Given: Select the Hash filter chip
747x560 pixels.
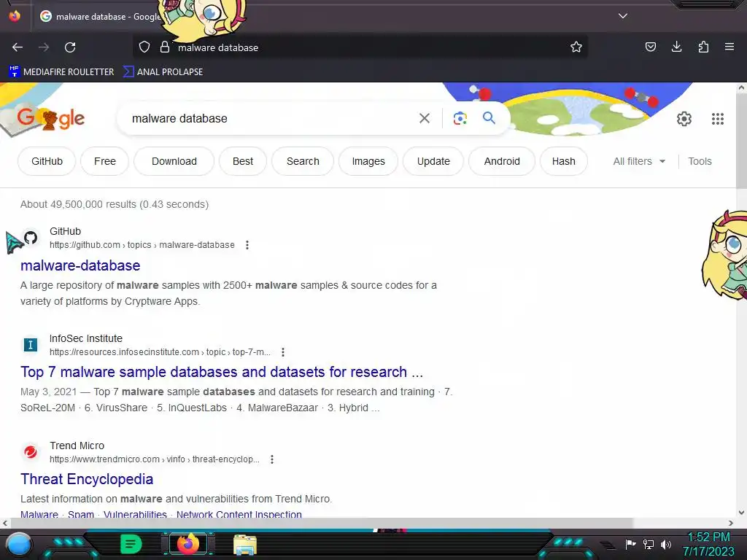Looking at the screenshot, I should click(x=564, y=161).
